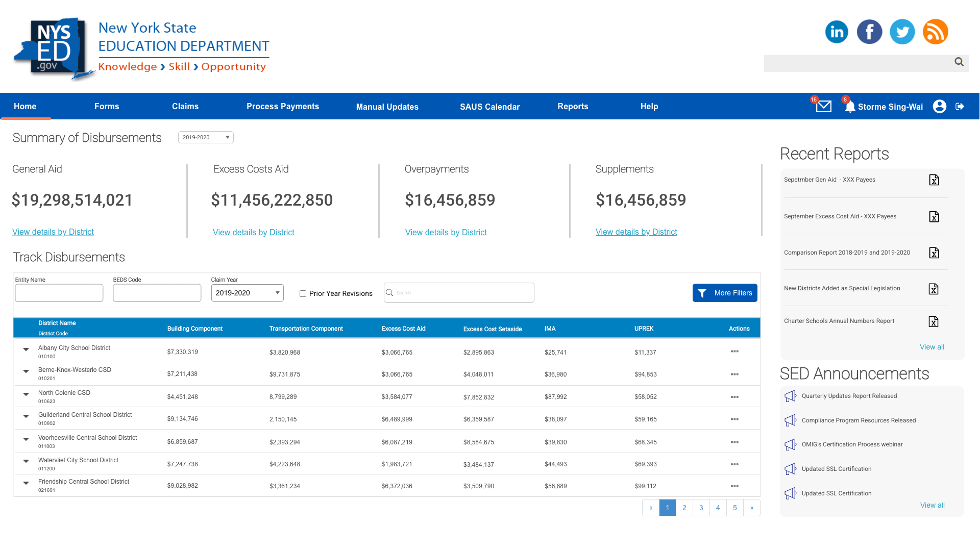The width and height of the screenshot is (980, 551).
Task: Open the Summary of Disbursements year dropdown
Action: tap(206, 137)
